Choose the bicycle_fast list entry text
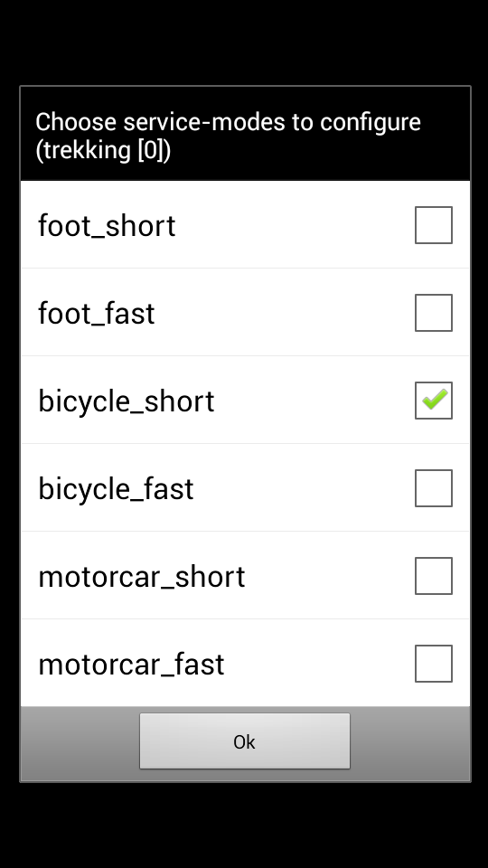The image size is (488, 868). [116, 489]
